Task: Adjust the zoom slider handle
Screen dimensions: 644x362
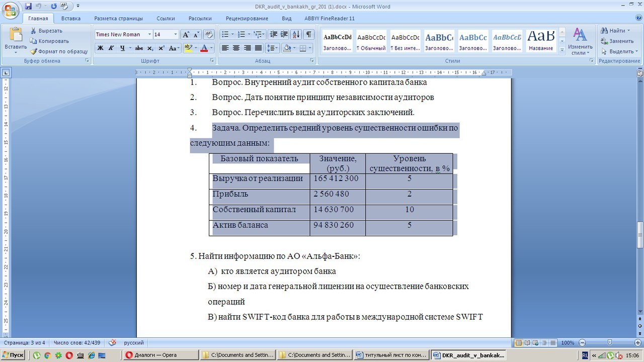Action: point(610,343)
